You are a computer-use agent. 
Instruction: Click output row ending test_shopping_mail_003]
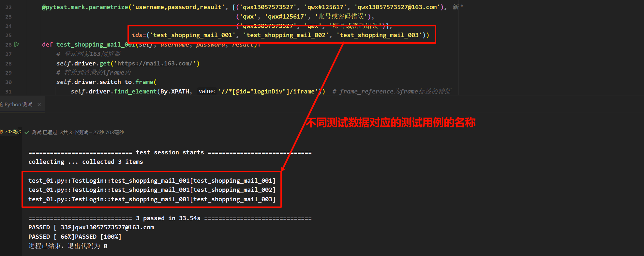coord(152,199)
